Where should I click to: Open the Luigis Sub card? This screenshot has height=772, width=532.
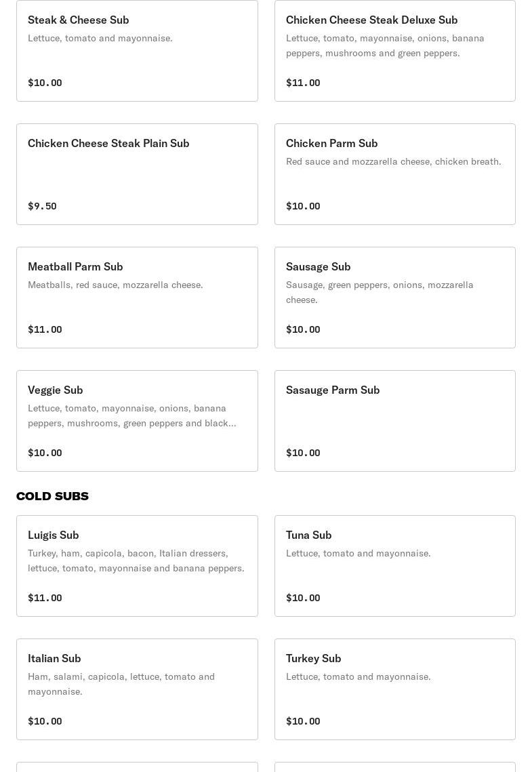[137, 566]
